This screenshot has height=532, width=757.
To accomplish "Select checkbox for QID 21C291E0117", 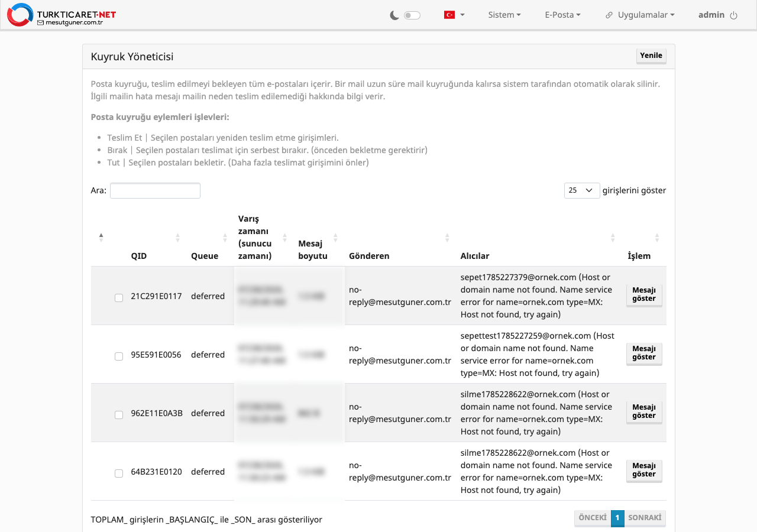I will [x=119, y=298].
